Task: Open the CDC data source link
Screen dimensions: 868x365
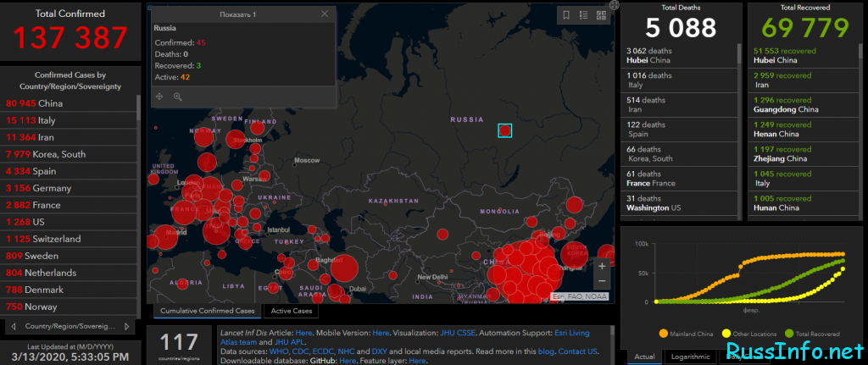Action: [x=299, y=351]
